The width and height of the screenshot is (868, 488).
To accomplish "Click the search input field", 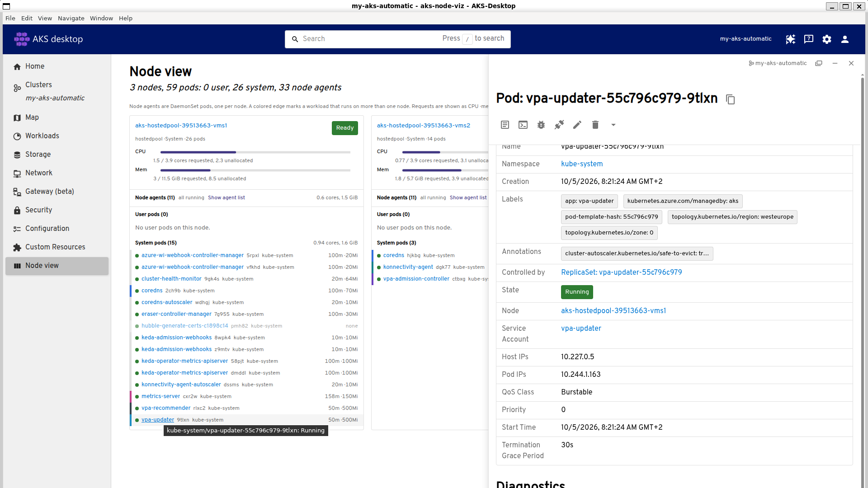I will 398,39.
